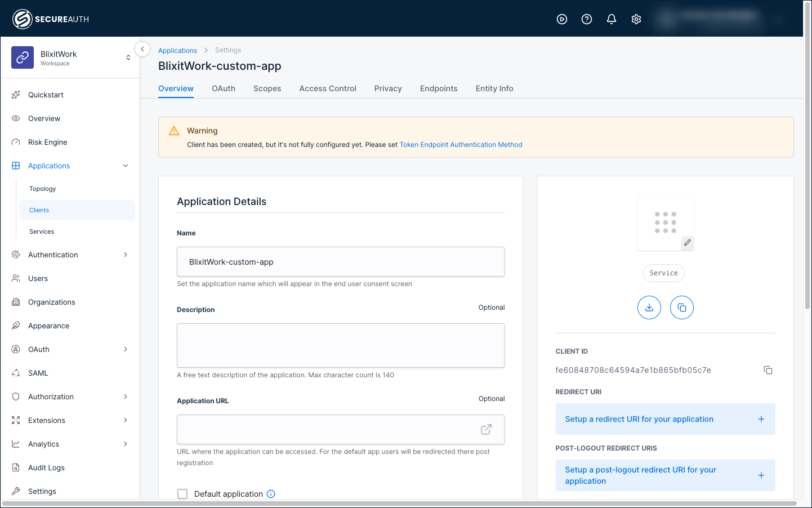Image resolution: width=812 pixels, height=508 pixels.
Task: Click the warning triangle icon
Action: click(175, 131)
